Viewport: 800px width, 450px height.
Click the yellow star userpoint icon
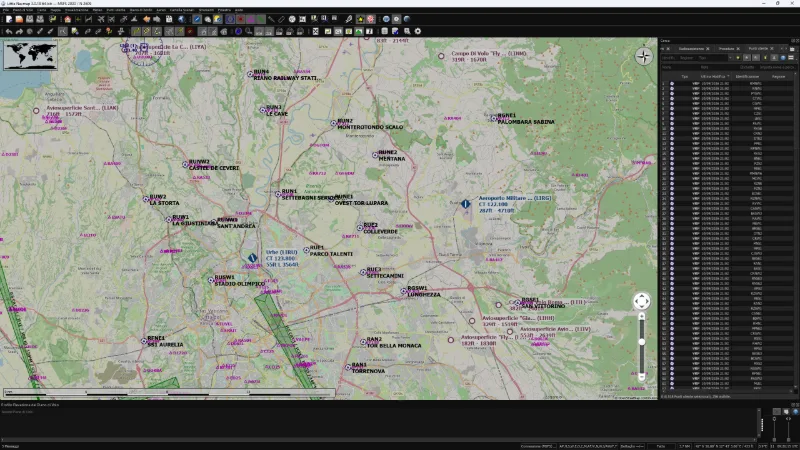360,19
